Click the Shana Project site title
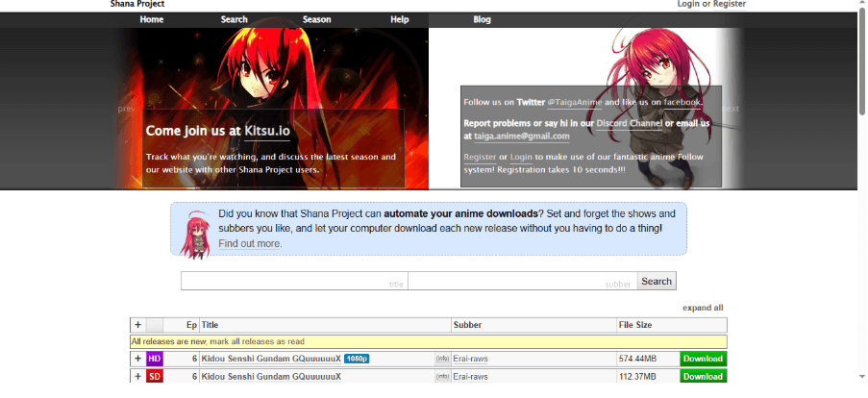The width and height of the screenshot is (868, 398). click(x=137, y=4)
